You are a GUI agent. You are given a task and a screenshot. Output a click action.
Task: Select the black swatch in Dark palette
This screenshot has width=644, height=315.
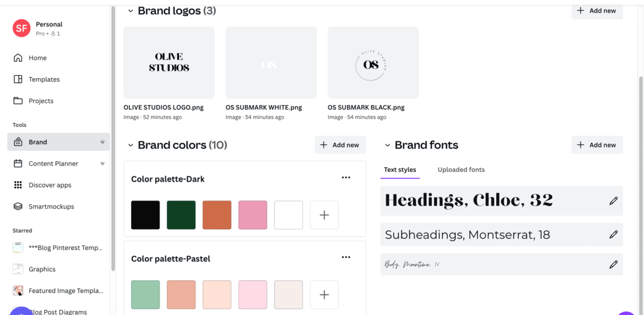(x=145, y=215)
